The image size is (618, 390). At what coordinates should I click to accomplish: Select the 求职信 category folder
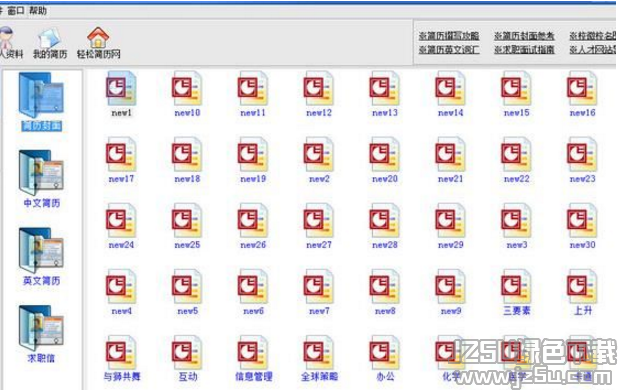[41, 334]
